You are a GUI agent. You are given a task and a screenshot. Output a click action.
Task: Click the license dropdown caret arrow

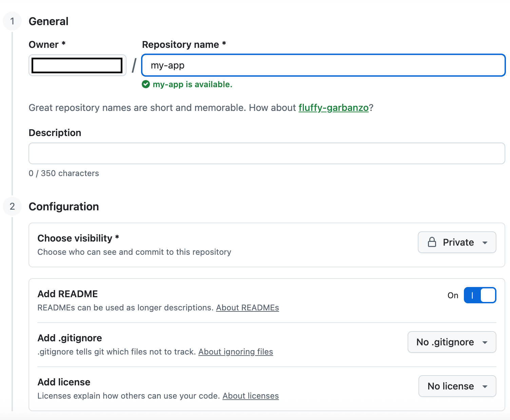coord(485,386)
